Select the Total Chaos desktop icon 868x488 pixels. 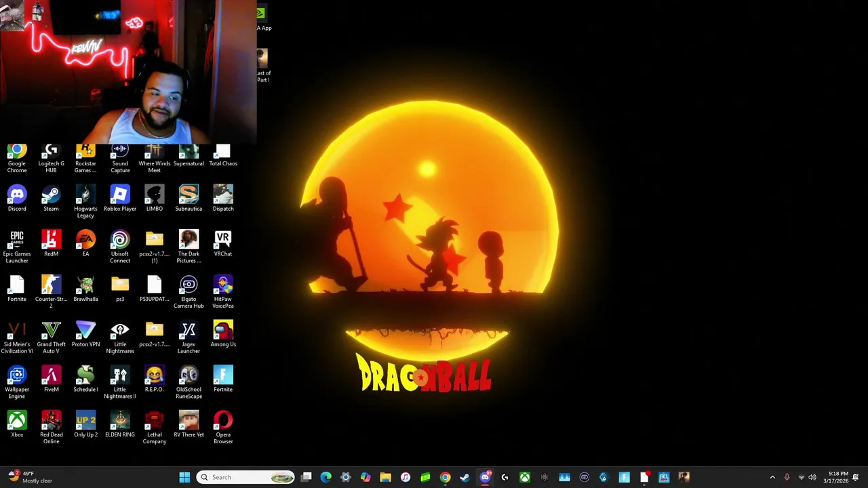(223, 156)
